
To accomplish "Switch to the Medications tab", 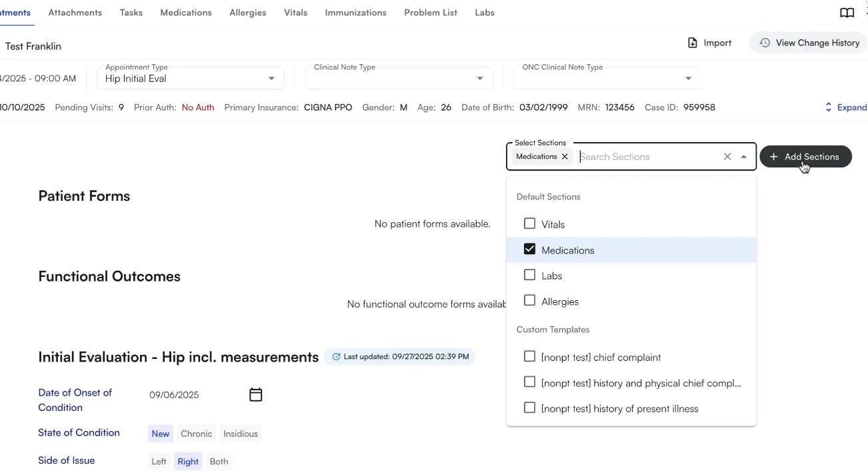I will point(185,12).
